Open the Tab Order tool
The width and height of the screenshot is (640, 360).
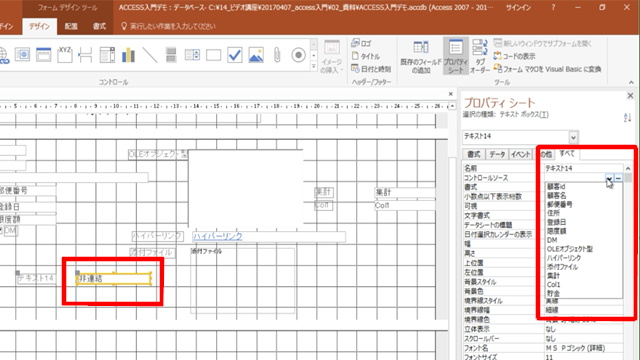click(480, 56)
